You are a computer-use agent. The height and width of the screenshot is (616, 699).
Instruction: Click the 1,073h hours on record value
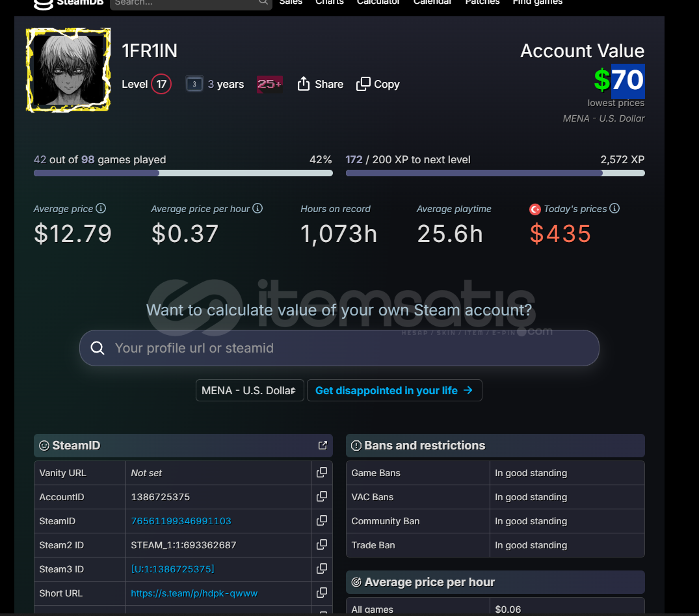point(339,234)
